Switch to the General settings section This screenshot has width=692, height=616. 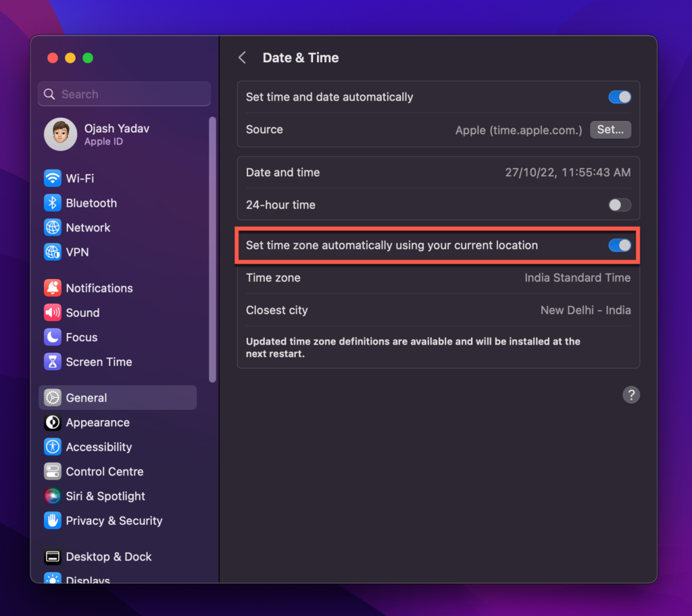(86, 397)
